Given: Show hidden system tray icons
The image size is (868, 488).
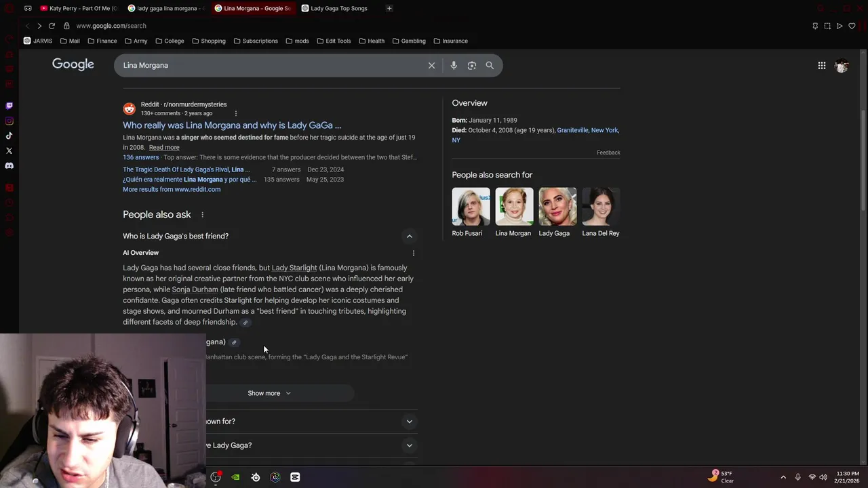Looking at the screenshot, I should pos(783,477).
